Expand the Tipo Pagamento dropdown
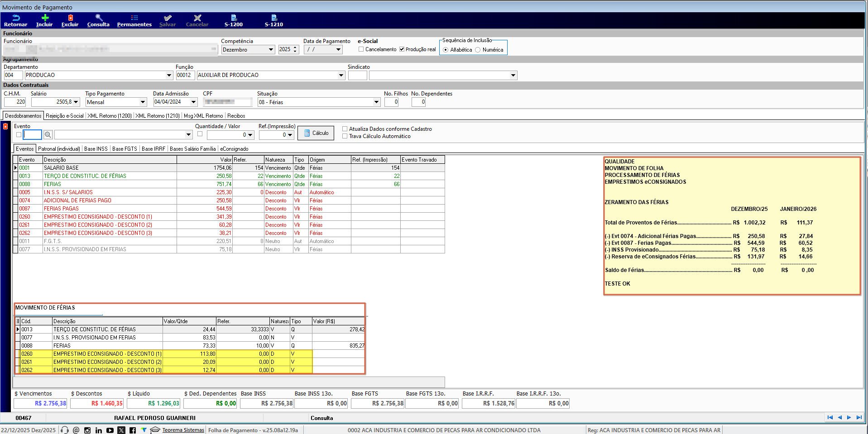The height and width of the screenshot is (434, 868). [x=143, y=102]
